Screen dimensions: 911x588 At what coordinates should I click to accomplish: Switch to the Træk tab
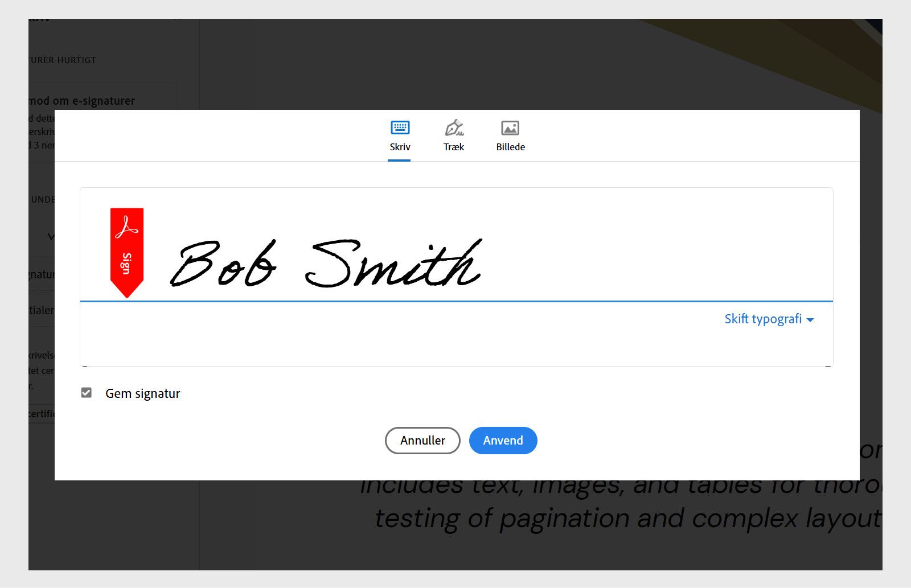pyautogui.click(x=454, y=137)
